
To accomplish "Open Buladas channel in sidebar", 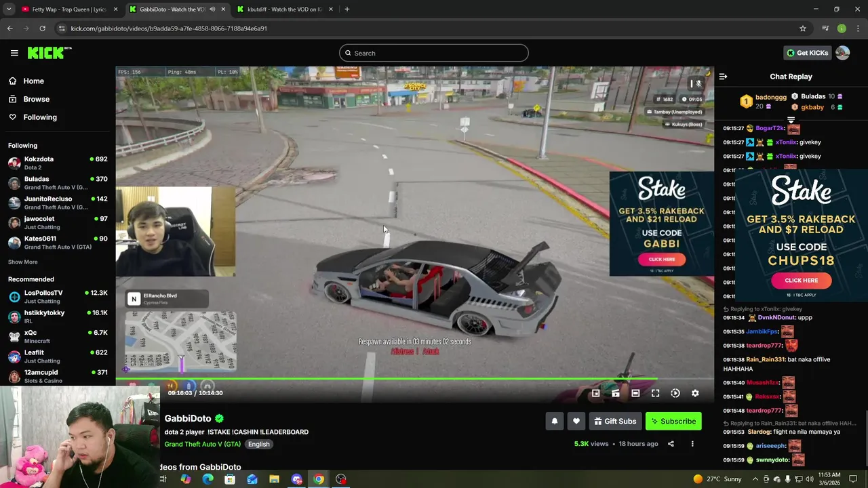I will click(x=58, y=183).
